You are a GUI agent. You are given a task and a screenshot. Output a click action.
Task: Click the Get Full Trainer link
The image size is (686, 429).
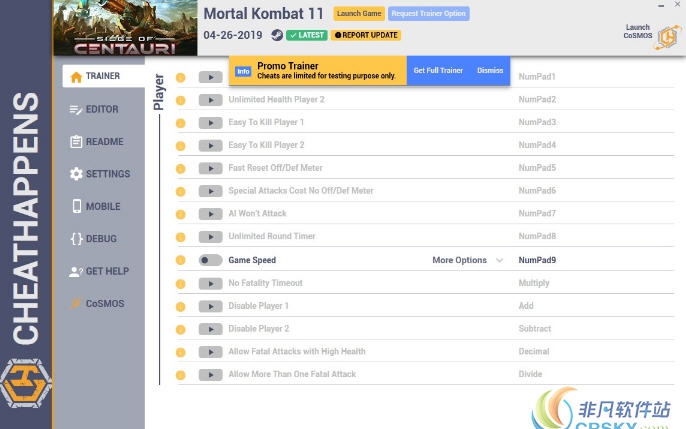tap(438, 71)
